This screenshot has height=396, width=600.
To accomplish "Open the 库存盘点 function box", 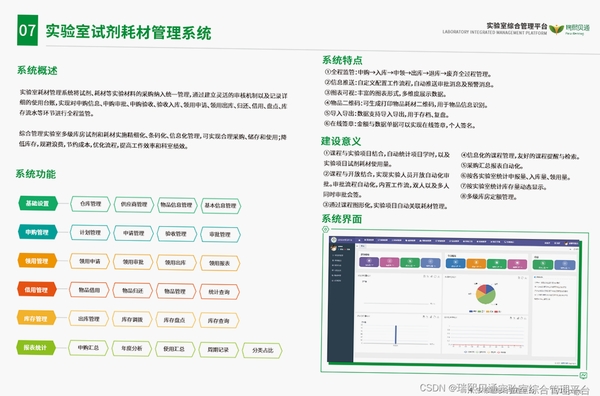I will (175, 320).
